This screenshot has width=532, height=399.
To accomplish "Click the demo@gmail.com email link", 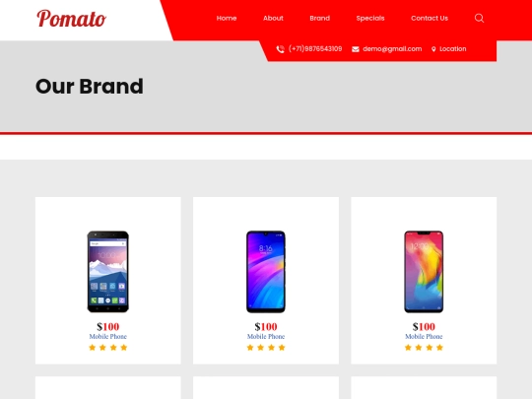I will click(392, 49).
